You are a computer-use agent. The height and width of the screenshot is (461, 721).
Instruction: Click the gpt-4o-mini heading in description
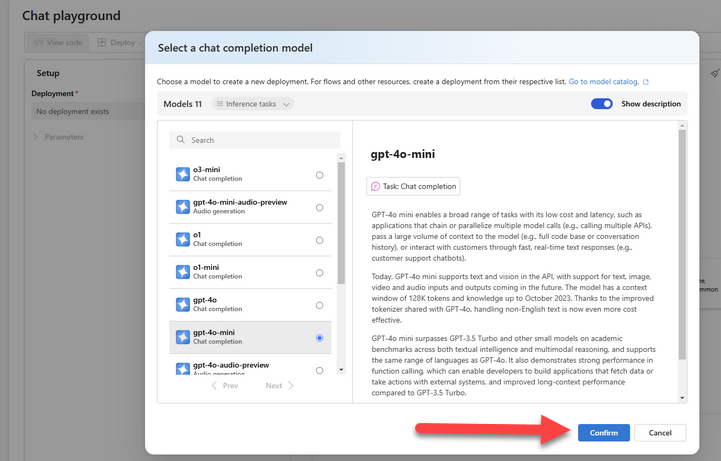tap(403, 154)
